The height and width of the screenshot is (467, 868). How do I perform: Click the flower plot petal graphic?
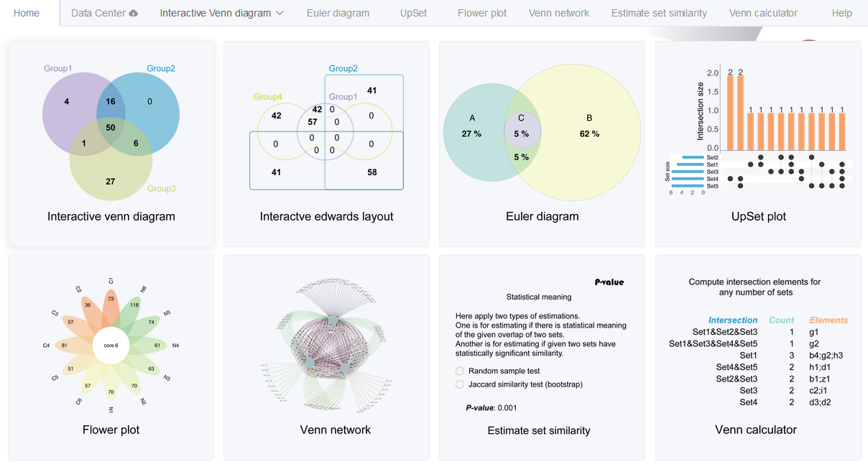111,345
